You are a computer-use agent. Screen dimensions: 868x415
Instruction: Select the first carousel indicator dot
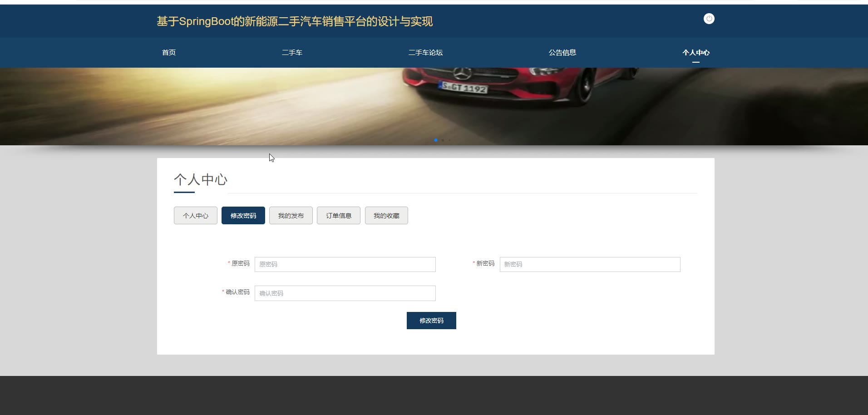pyautogui.click(x=436, y=140)
